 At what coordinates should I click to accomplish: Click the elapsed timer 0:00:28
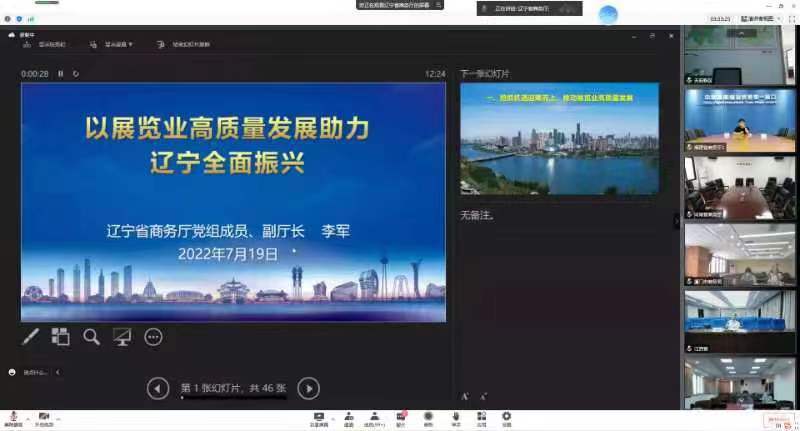click(x=35, y=74)
